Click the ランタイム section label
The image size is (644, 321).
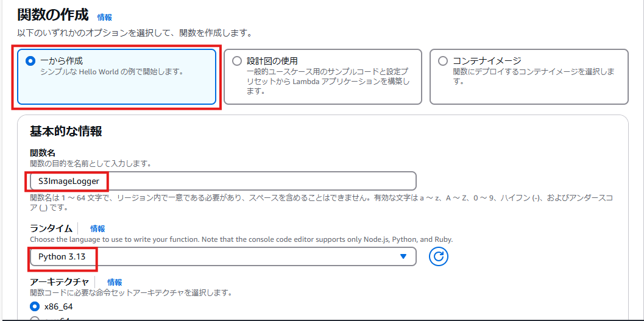pyautogui.click(x=51, y=228)
